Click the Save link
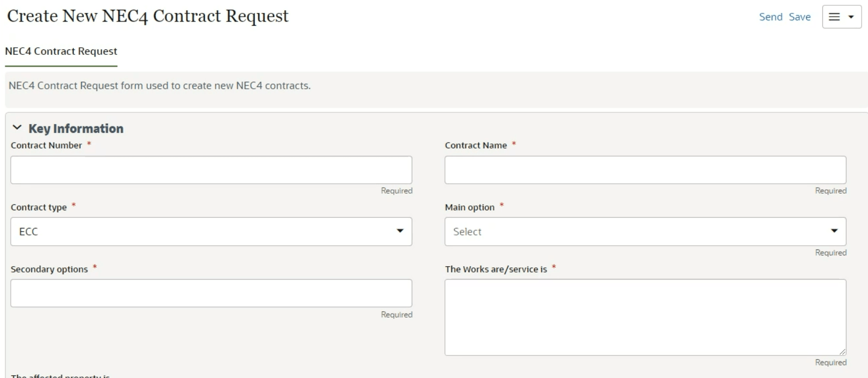 tap(799, 17)
